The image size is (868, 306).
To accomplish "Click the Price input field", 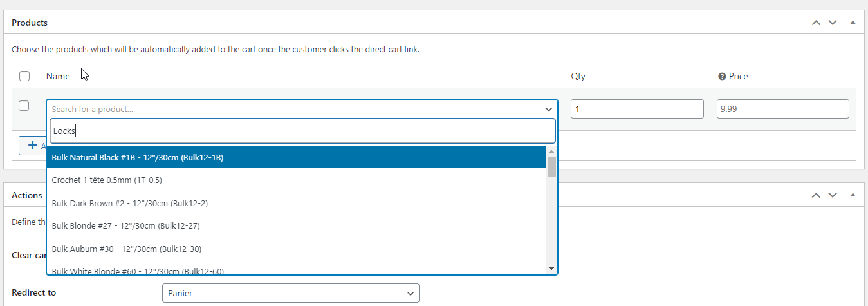I will coord(782,109).
